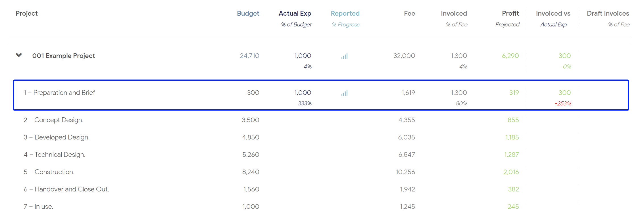The width and height of the screenshot is (644, 219).
Task: Click the Concept Design budget 3,500
Action: [250, 120]
